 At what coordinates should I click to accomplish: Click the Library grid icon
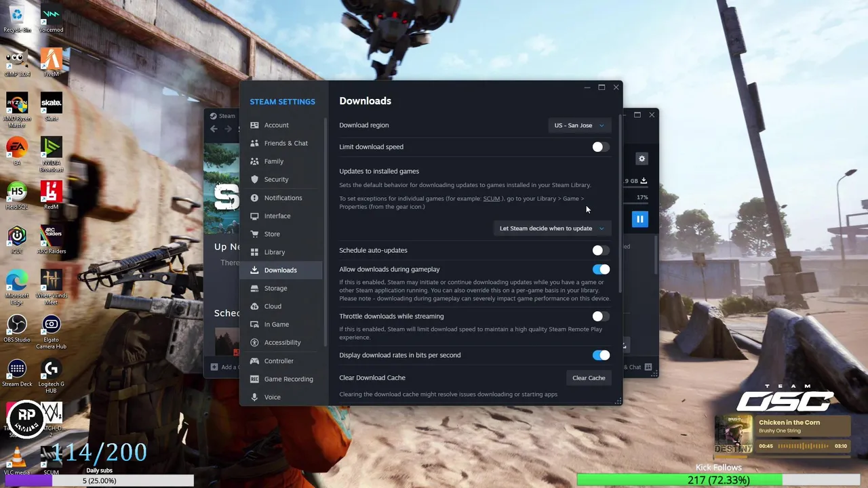click(254, 252)
